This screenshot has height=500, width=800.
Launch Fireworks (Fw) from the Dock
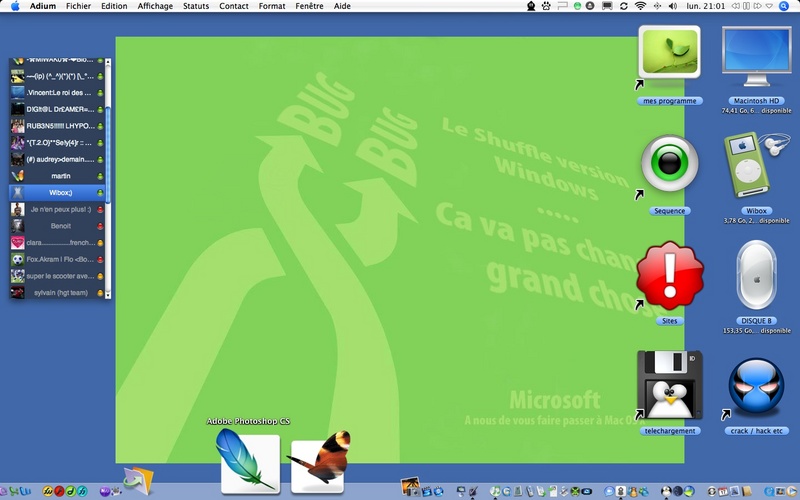(x=48, y=491)
